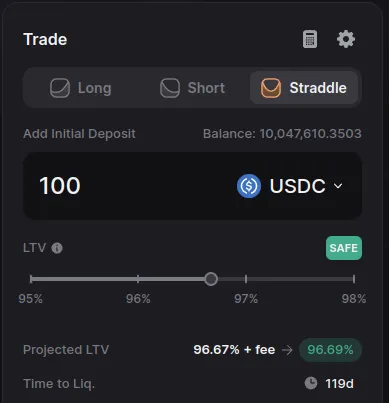The height and width of the screenshot is (403, 389).
Task: Click the Time to Liq. clock icon
Action: click(x=311, y=383)
